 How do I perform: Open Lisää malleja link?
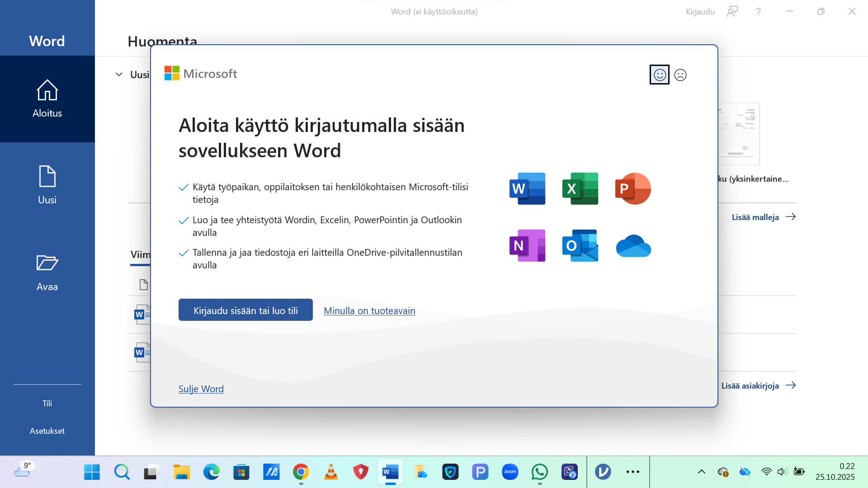(764, 217)
